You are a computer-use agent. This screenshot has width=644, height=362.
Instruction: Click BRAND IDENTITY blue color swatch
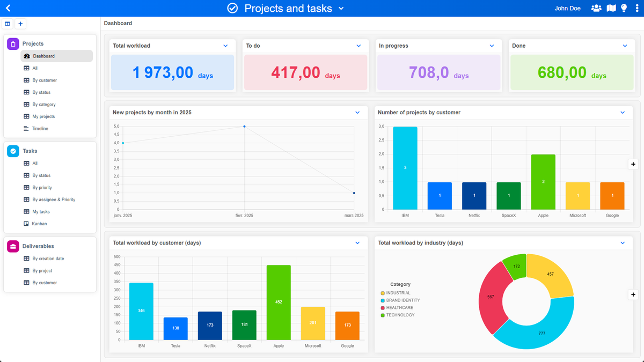(383, 300)
